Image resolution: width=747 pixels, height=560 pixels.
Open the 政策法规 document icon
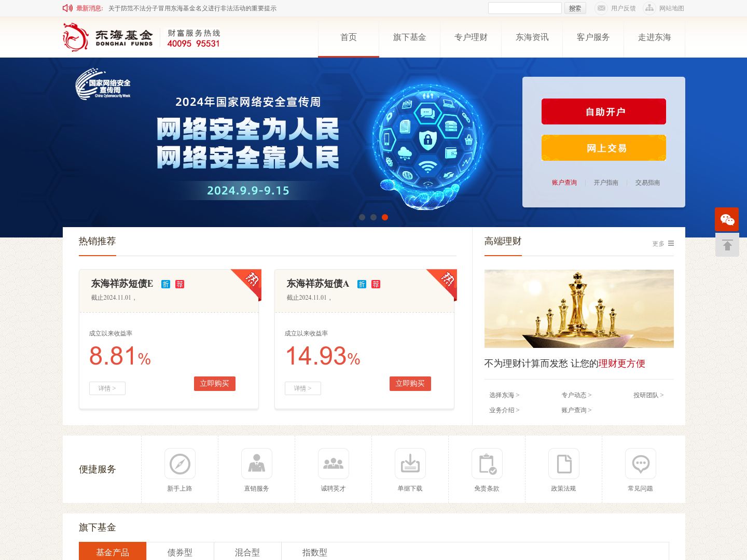[x=563, y=464]
